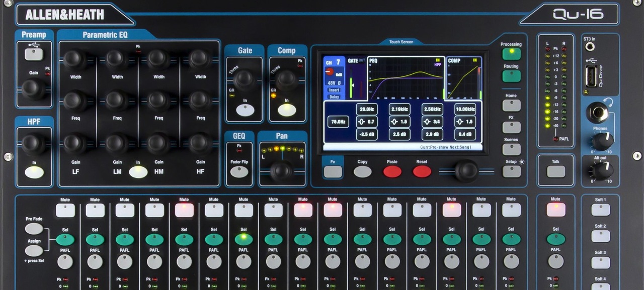Select channel 1 with its Sel key
The image size is (644, 290).
(65, 239)
